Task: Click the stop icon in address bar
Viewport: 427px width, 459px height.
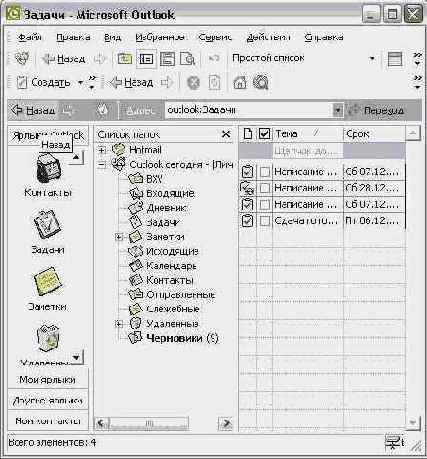Action: tap(103, 110)
